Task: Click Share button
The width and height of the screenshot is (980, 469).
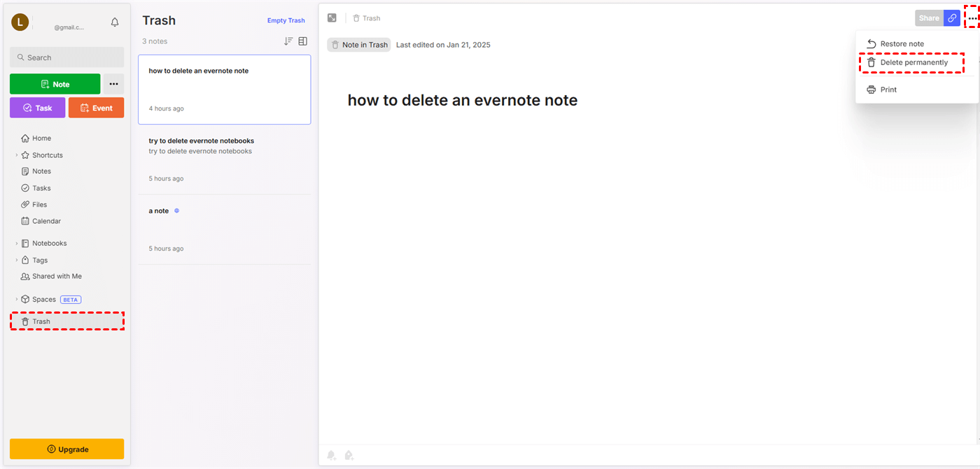Action: pos(929,18)
